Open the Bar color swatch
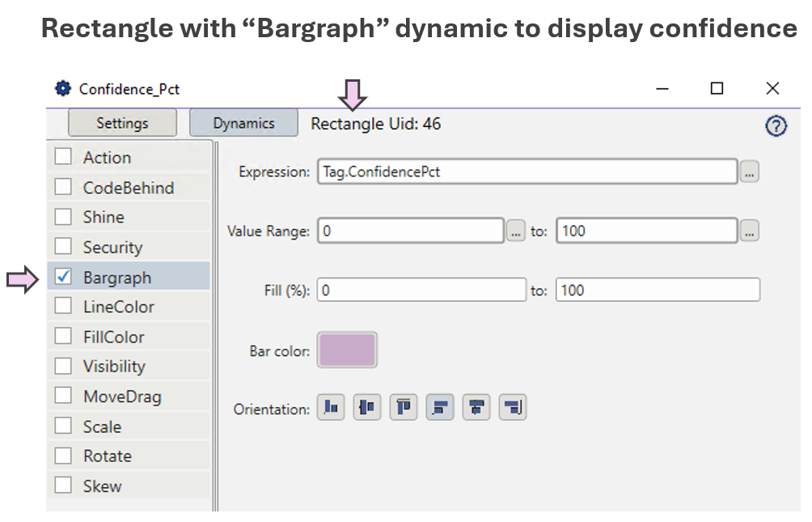 point(348,350)
